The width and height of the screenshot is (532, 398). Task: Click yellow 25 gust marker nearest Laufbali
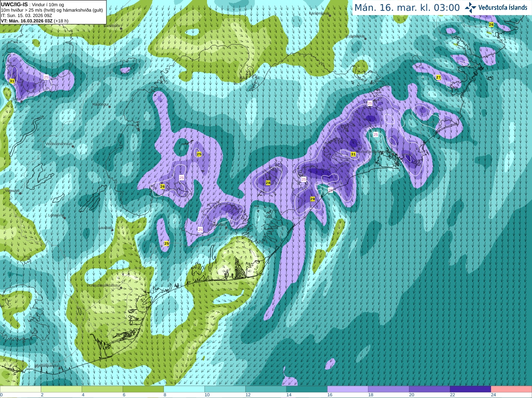click(x=167, y=243)
